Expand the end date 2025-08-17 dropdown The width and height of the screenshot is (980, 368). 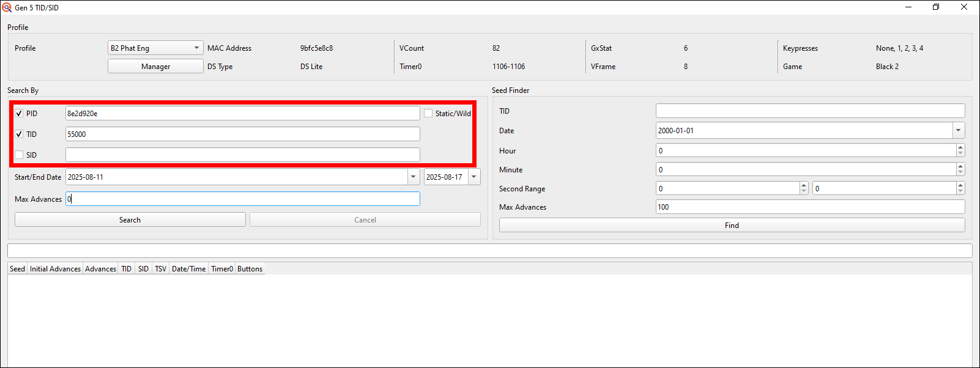[474, 177]
